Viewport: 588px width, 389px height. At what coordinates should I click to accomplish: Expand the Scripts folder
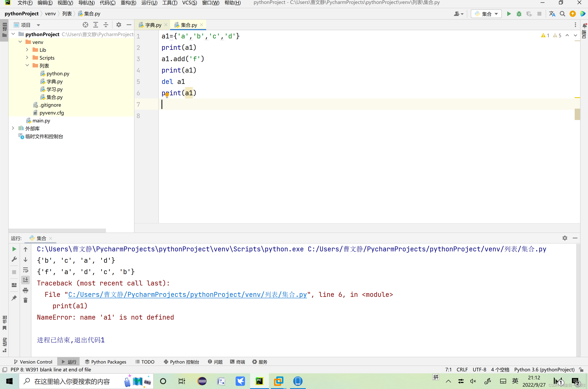click(27, 58)
